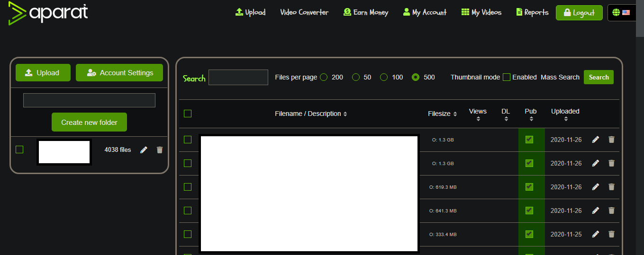644x255 pixels.
Task: Click the Aparat logo
Action: tap(48, 13)
